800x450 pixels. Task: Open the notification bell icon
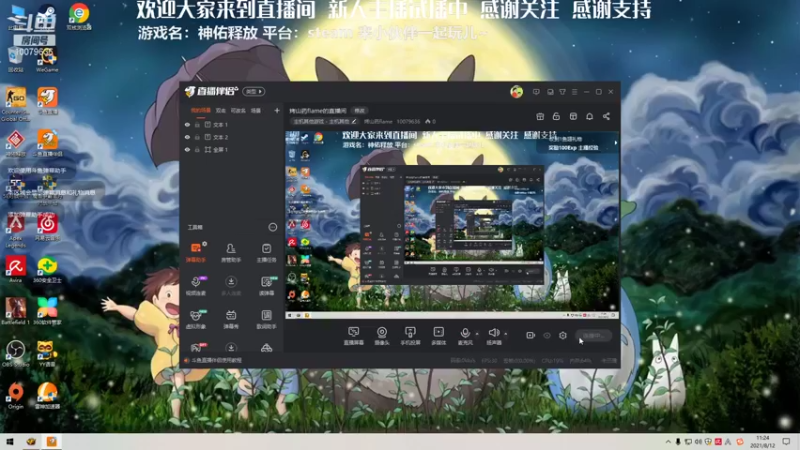click(589, 116)
